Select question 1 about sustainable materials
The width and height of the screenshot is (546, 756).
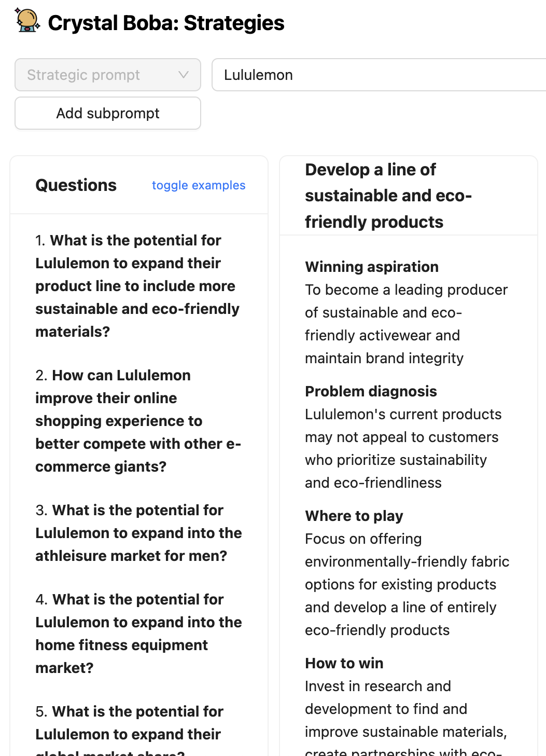point(137,286)
